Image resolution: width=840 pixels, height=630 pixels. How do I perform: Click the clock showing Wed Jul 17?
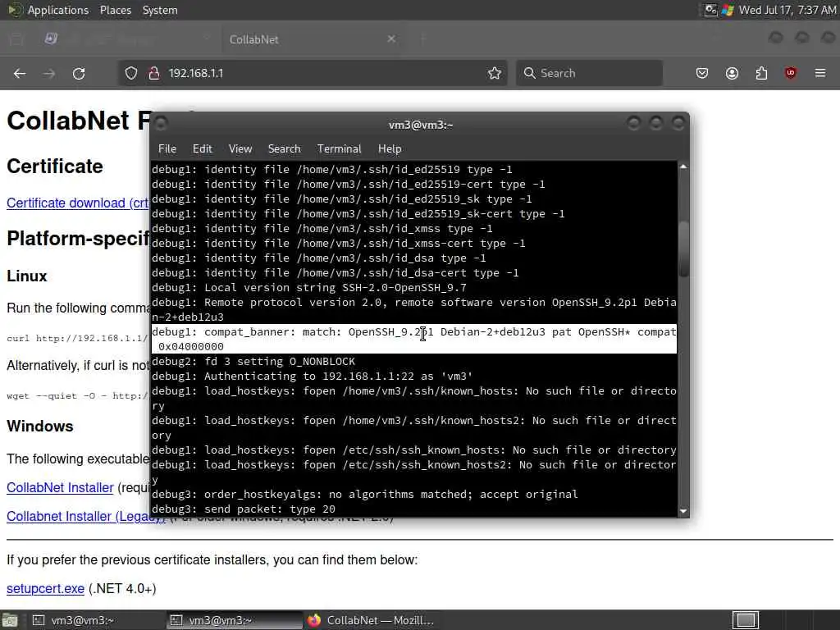click(787, 10)
